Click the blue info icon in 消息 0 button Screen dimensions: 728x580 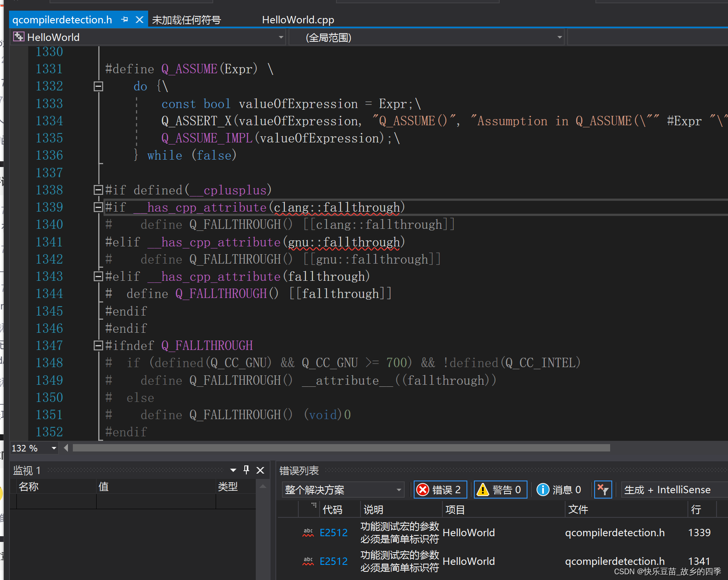coord(543,490)
